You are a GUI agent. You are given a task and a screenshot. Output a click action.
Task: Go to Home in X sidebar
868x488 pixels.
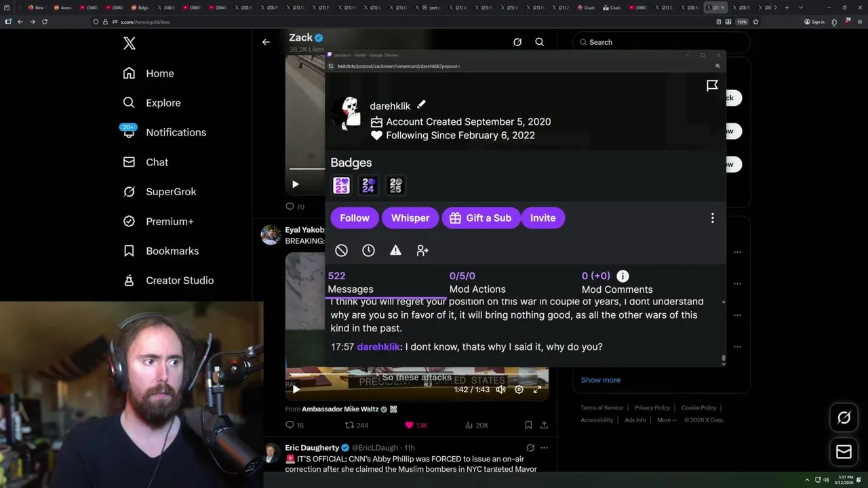pos(149,73)
